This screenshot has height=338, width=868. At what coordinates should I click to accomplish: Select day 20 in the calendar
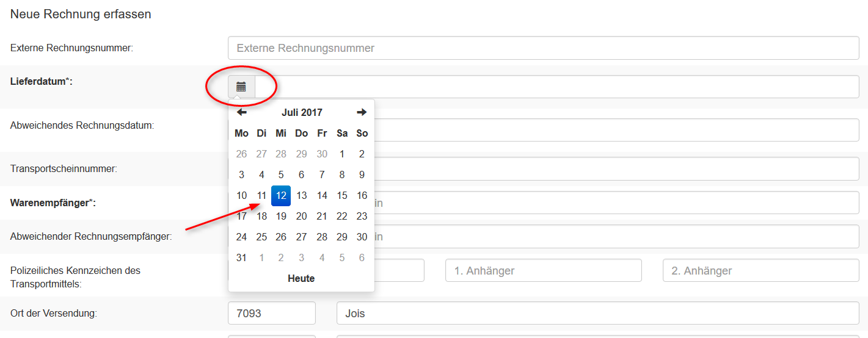[301, 216]
